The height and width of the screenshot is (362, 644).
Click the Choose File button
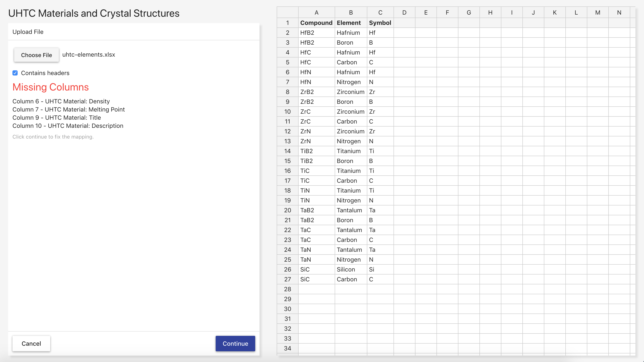coord(36,55)
